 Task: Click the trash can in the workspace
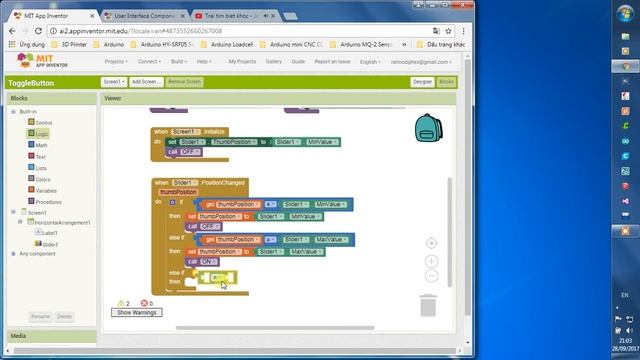pyautogui.click(x=428, y=305)
